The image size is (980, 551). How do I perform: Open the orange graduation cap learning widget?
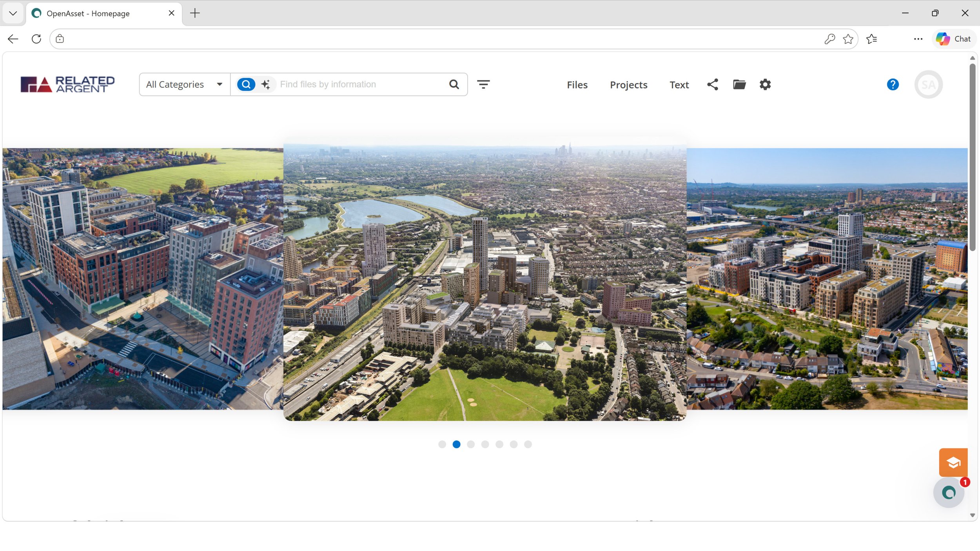[x=953, y=462]
